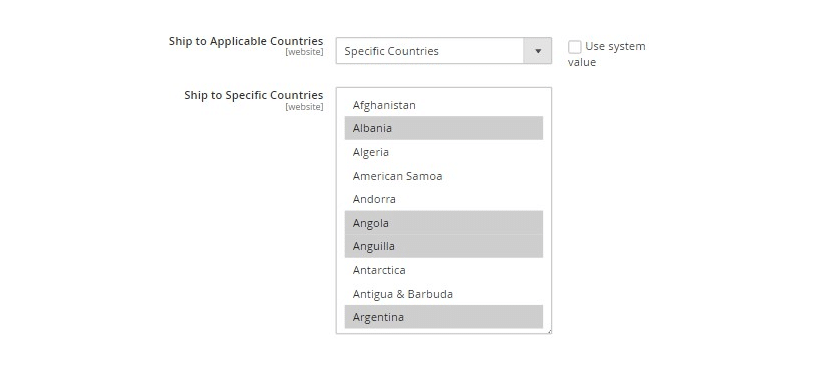Click the website scope tag under Specific Countries

coord(304,107)
